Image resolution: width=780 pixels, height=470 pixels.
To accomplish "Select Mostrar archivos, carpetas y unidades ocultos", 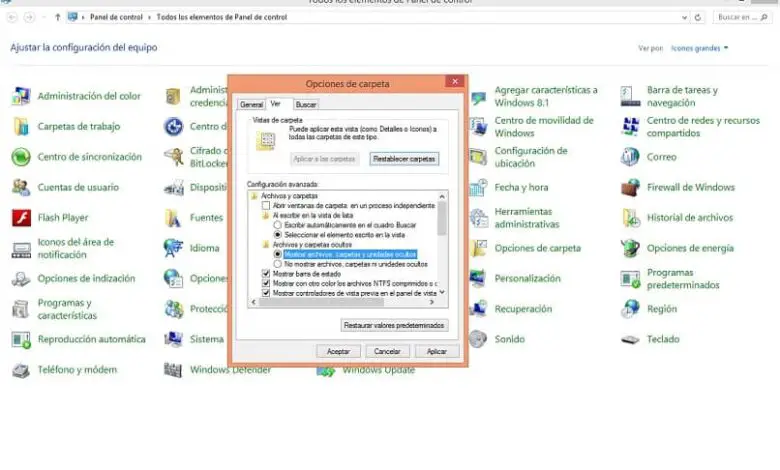I will (278, 254).
